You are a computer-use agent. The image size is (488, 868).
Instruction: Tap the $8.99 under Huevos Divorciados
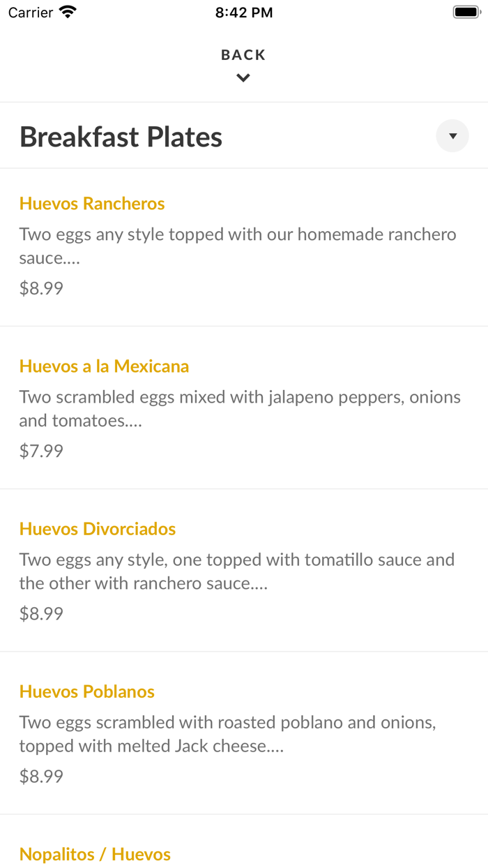pyautogui.click(x=41, y=613)
